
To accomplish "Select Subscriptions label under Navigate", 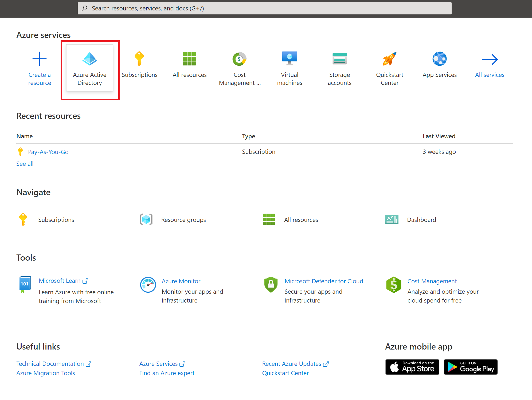I will point(56,220).
